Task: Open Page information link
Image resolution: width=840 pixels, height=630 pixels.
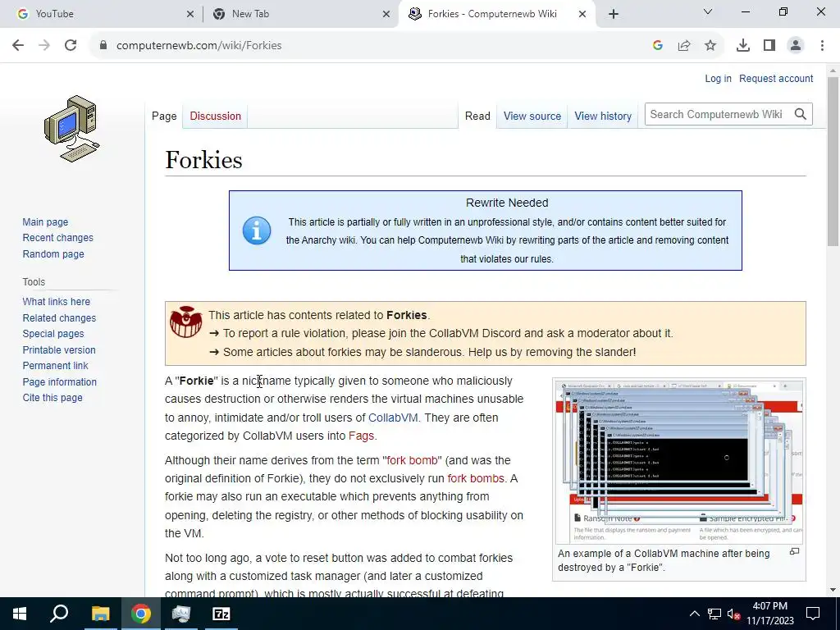Action: [59, 382]
